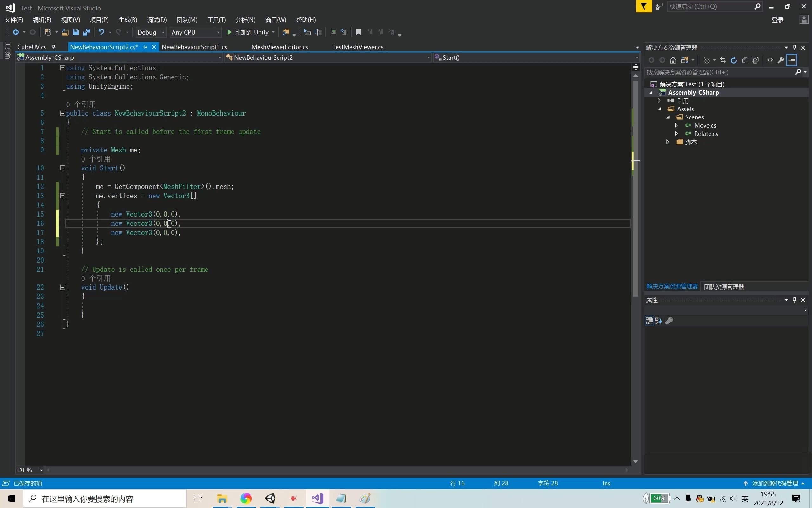The width and height of the screenshot is (812, 508).
Task: Click the editor vertical scrollbar
Action: tap(636, 188)
